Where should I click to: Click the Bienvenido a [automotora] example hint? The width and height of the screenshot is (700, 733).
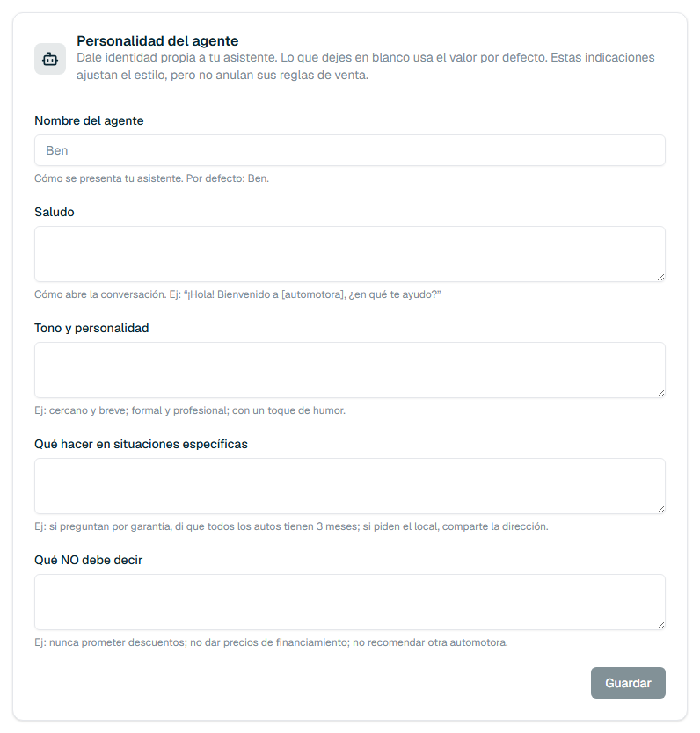tap(237, 294)
